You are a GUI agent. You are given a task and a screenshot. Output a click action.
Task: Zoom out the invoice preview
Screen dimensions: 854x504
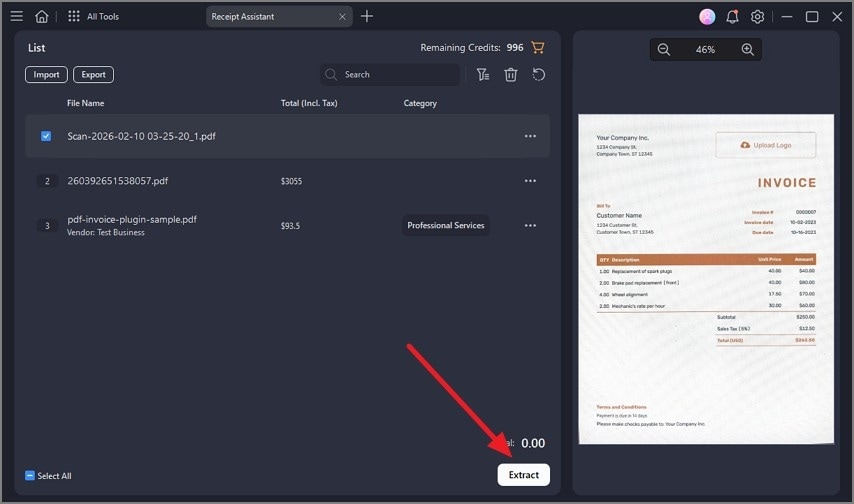(663, 50)
